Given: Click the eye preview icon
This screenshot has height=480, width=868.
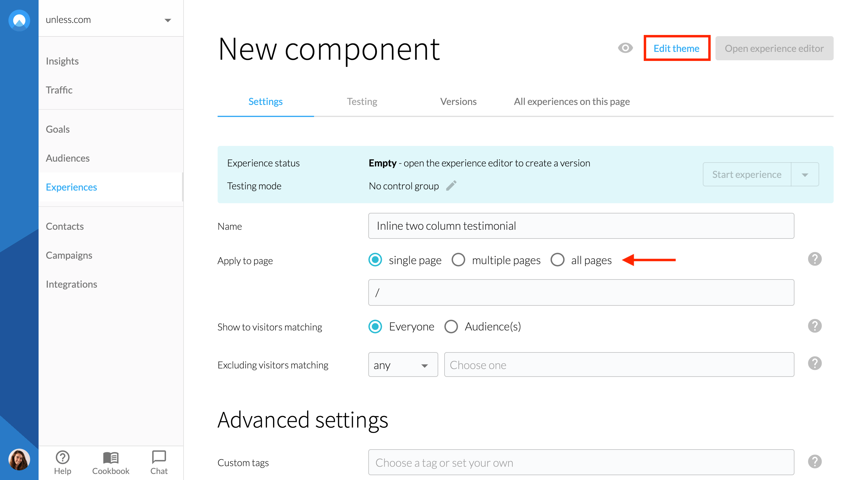Looking at the screenshot, I should tap(625, 48).
